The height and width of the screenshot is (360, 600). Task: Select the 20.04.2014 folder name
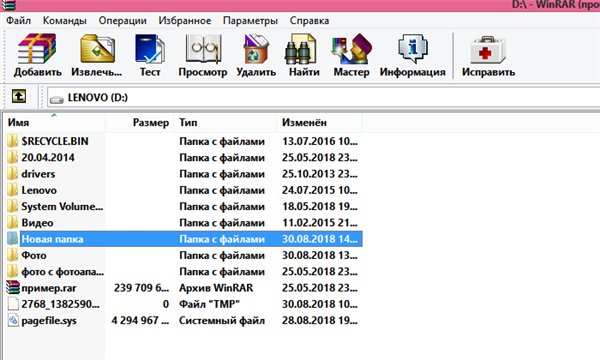click(x=48, y=157)
